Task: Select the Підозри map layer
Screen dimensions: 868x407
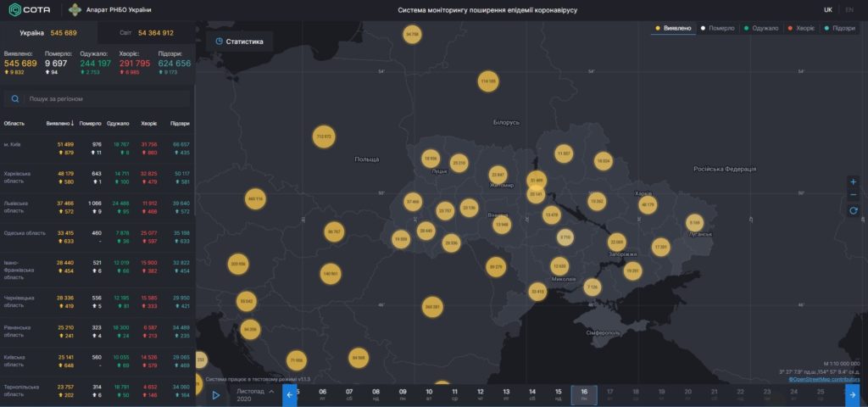Action: pos(839,28)
